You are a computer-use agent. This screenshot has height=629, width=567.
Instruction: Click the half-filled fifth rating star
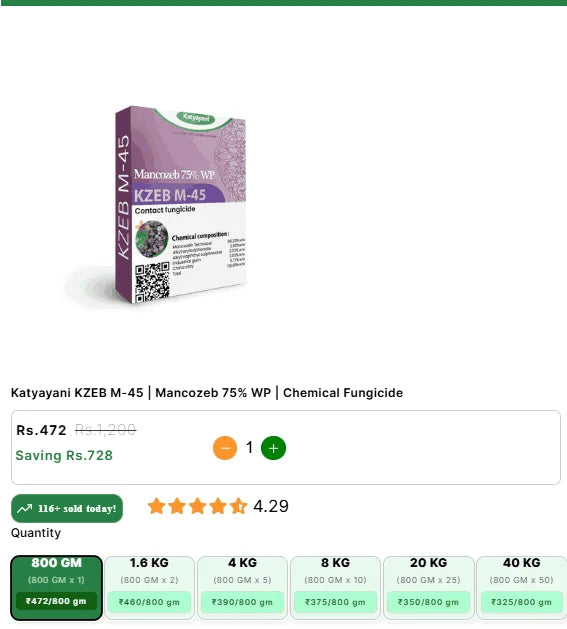(x=238, y=506)
